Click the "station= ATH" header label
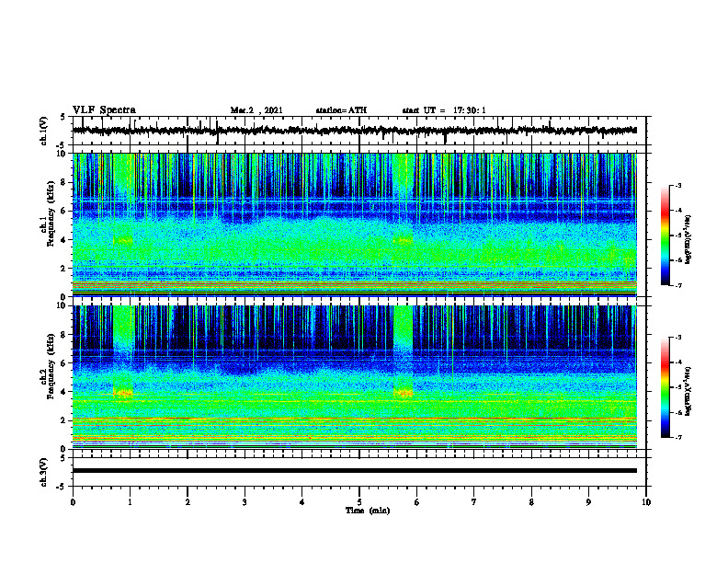Screen dimensions: 728x563 coord(341,110)
